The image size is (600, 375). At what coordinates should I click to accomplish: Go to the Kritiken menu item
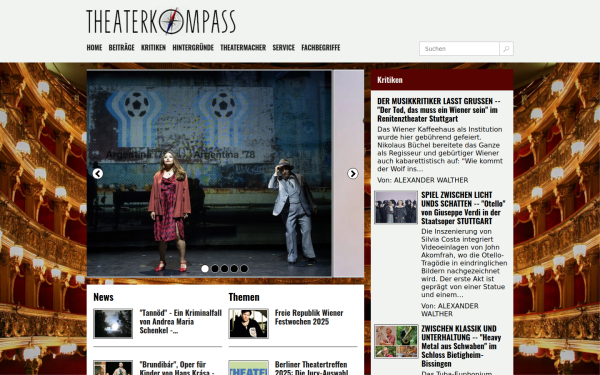click(x=153, y=47)
